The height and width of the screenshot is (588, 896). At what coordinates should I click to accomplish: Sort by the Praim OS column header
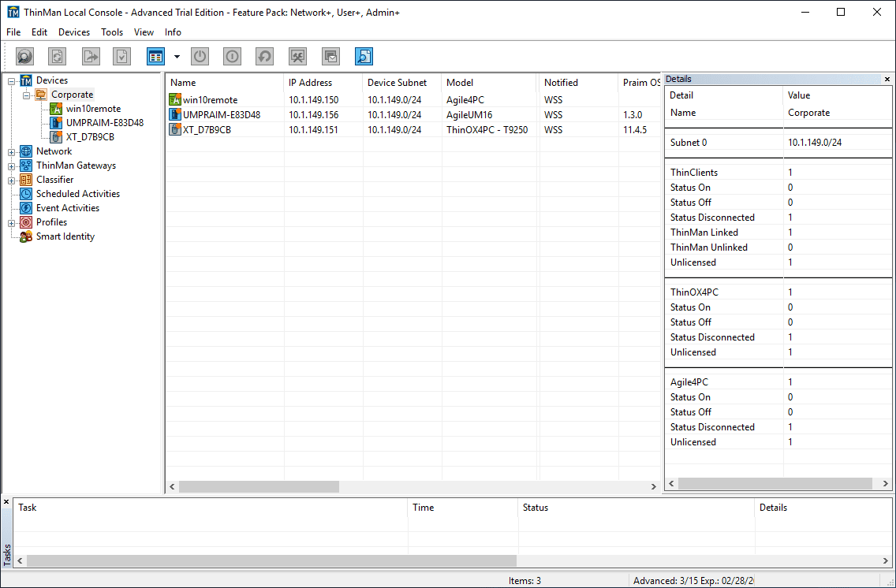point(640,83)
